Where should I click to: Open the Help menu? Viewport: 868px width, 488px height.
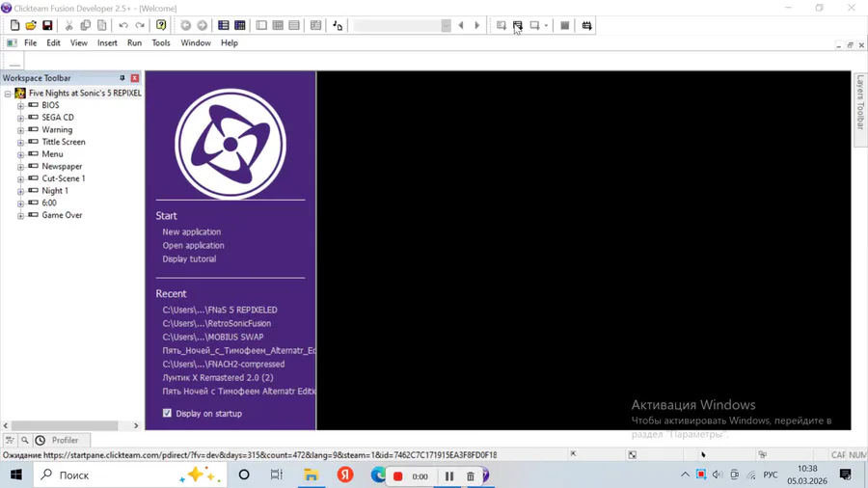[x=230, y=42]
